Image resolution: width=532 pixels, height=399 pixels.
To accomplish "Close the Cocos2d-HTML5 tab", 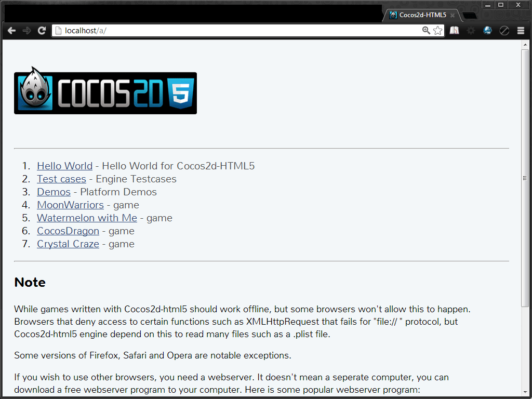I will [453, 15].
